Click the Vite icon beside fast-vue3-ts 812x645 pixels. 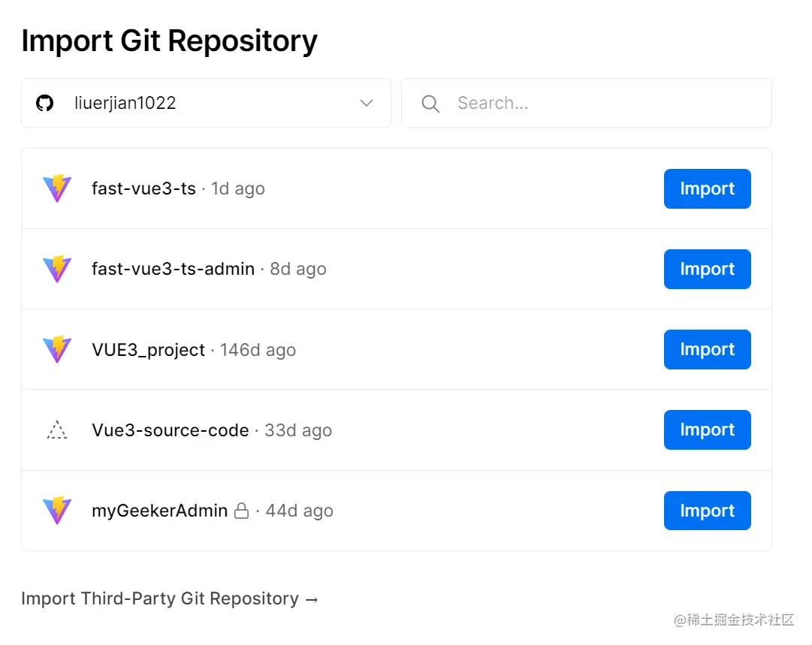coord(57,188)
